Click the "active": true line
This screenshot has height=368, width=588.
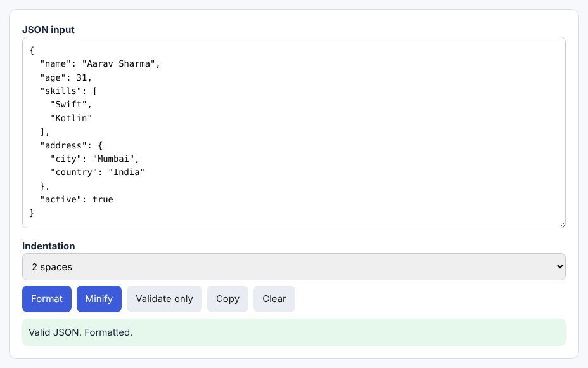77,199
